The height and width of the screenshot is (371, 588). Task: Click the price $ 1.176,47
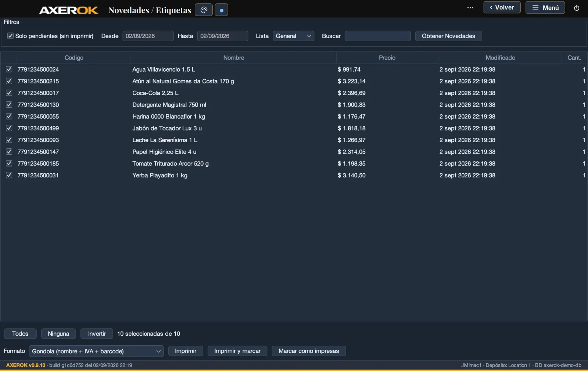point(352,116)
